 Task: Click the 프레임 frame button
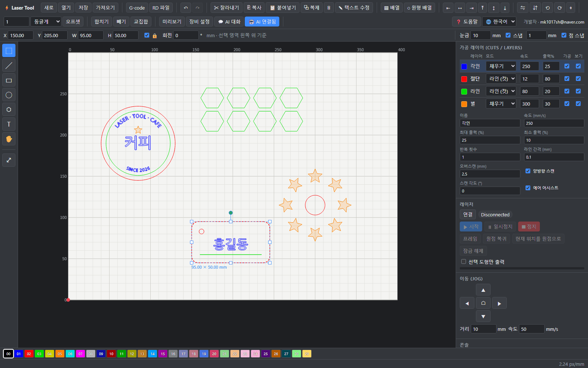(x=470, y=239)
